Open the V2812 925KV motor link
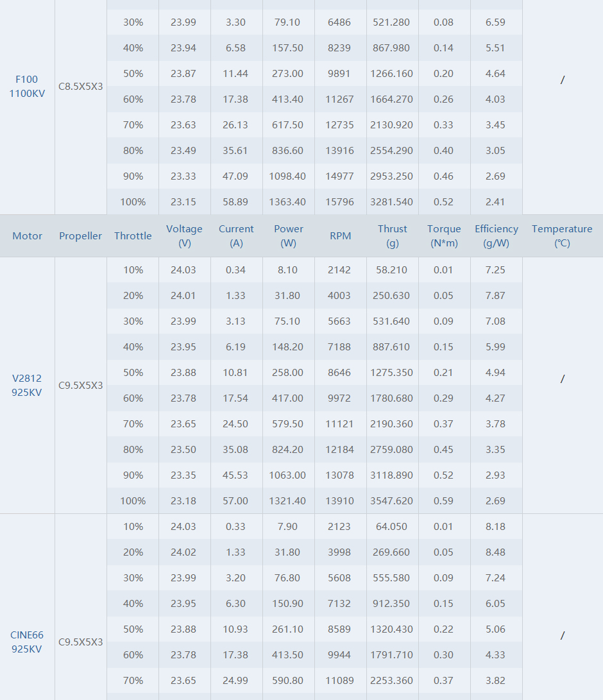 pyautogui.click(x=27, y=385)
